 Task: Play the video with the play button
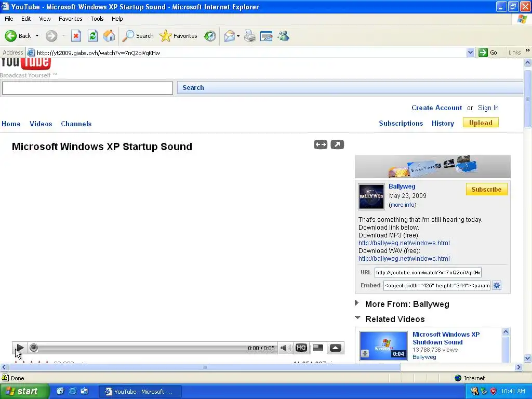tap(20, 348)
